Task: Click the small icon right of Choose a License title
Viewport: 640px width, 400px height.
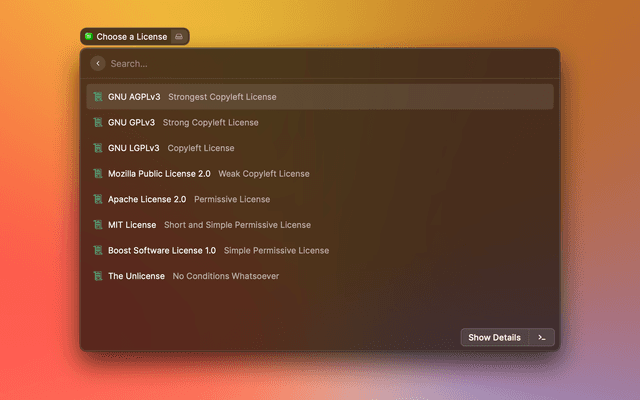Action: click(178, 37)
